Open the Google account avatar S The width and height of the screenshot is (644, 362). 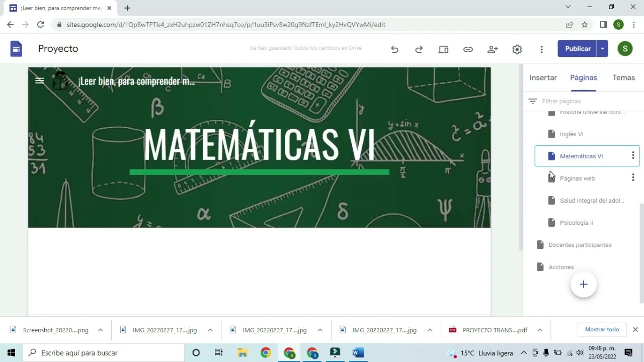[625, 49]
